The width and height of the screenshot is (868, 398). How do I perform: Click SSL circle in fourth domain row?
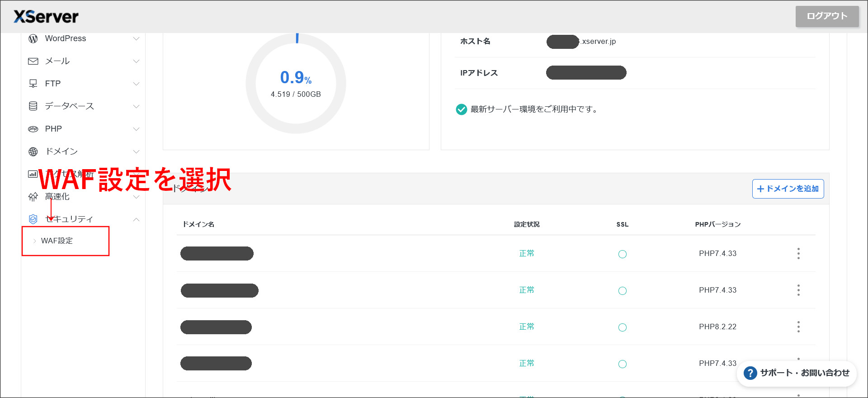pyautogui.click(x=623, y=364)
